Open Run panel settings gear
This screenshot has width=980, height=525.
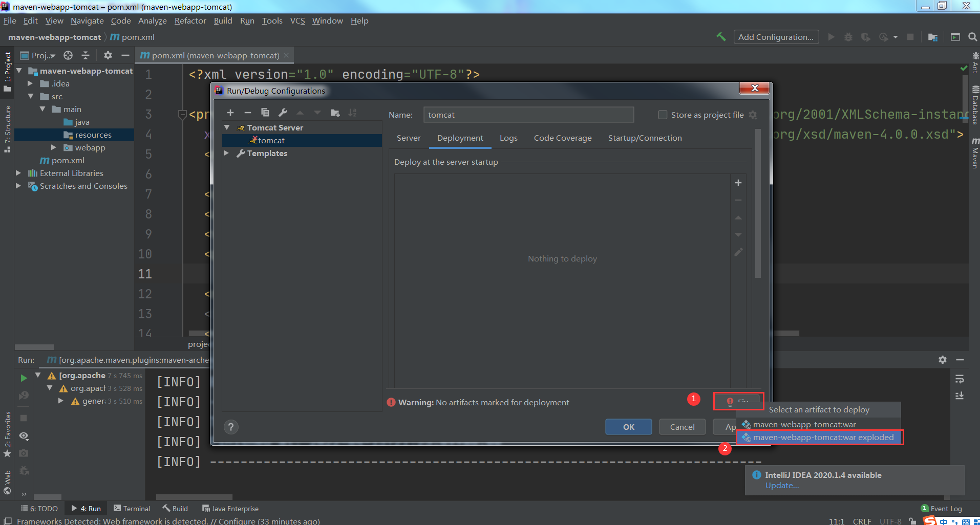(x=943, y=360)
